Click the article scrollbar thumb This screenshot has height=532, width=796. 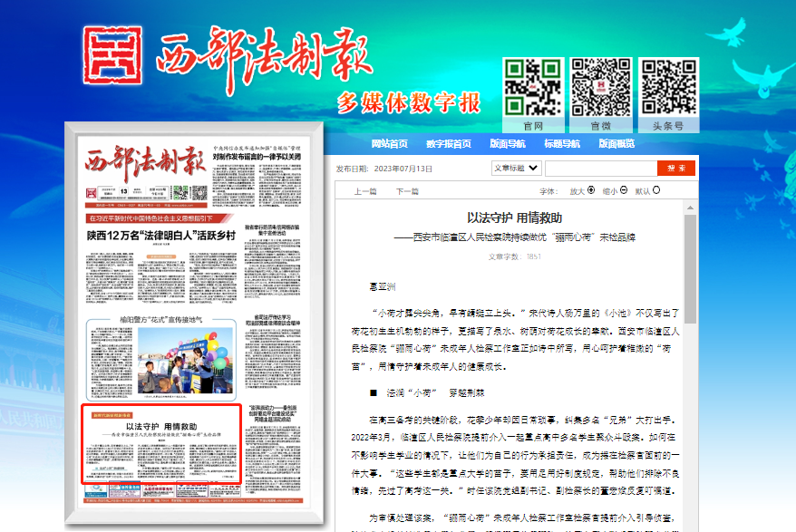pyautogui.click(x=690, y=269)
